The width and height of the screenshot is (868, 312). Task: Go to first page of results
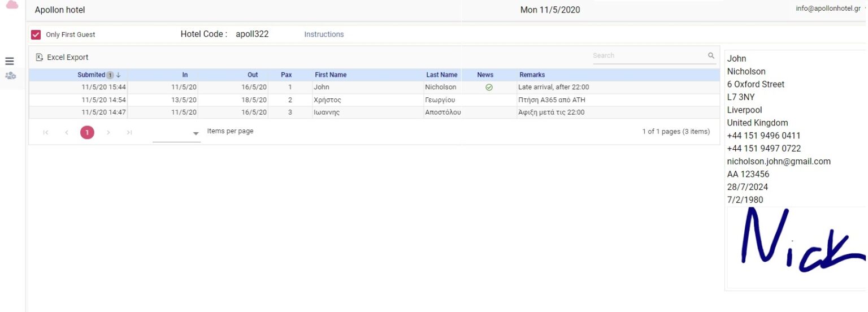click(46, 132)
